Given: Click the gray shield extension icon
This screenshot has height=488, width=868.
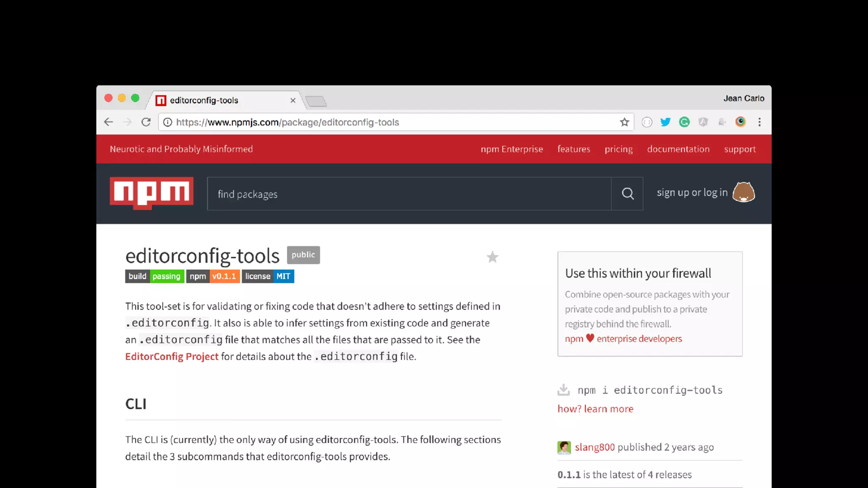Looking at the screenshot, I should tap(703, 122).
